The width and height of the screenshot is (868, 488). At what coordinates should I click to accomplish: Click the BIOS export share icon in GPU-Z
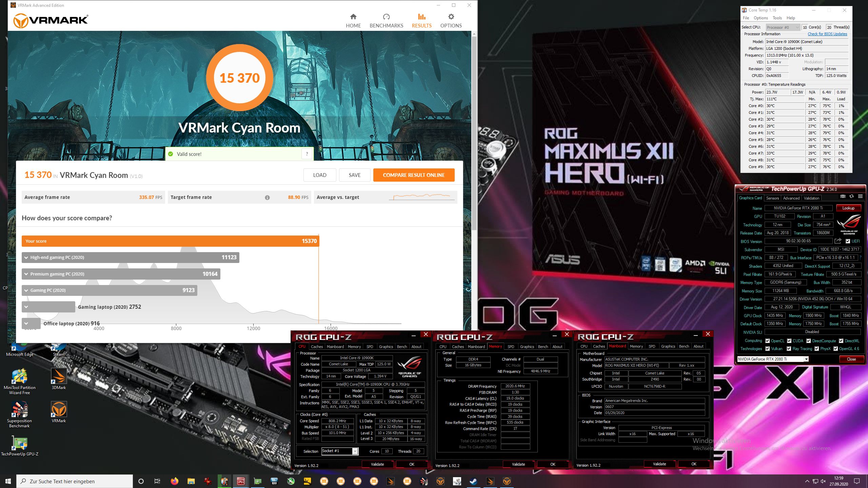point(838,241)
